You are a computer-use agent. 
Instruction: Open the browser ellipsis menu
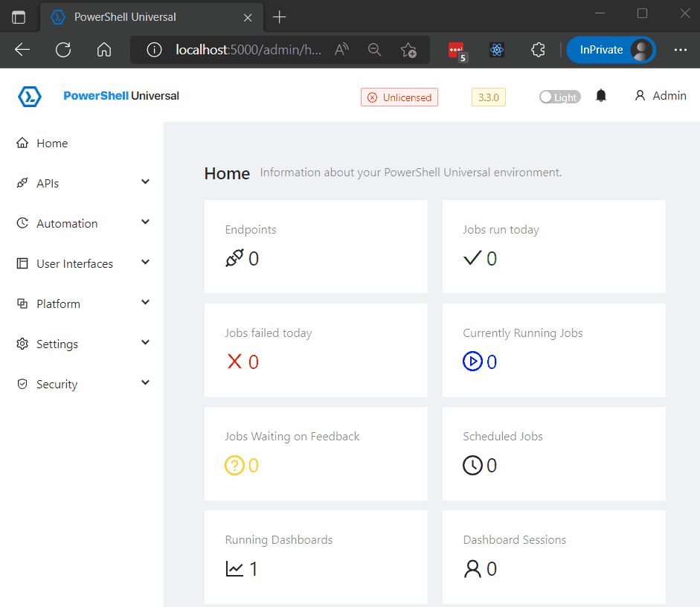pos(681,50)
